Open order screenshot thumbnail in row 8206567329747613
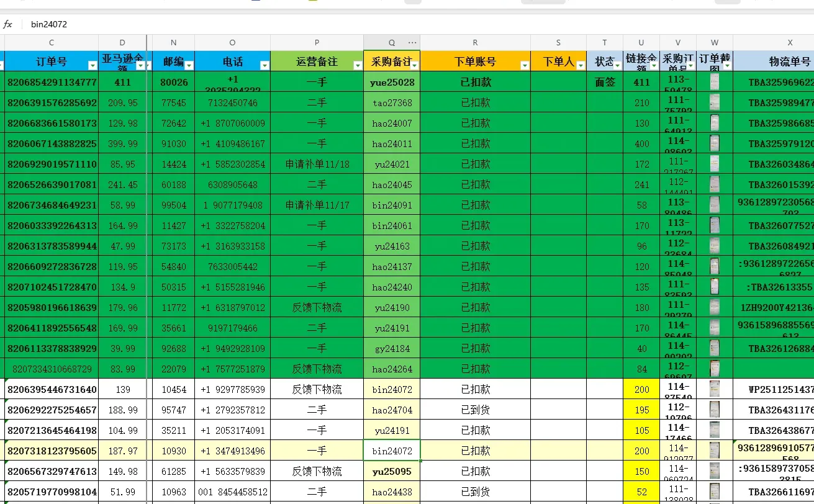Image resolution: width=814 pixels, height=504 pixels. click(715, 471)
